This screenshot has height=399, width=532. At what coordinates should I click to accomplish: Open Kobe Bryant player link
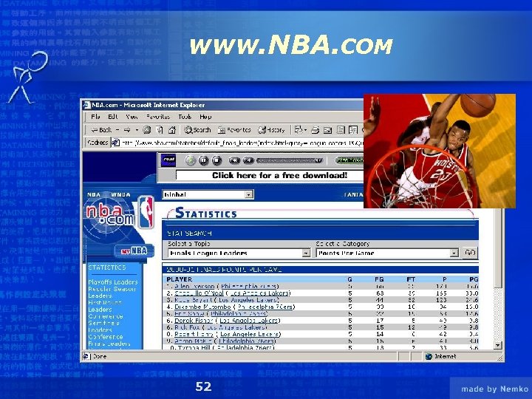pos(194,300)
